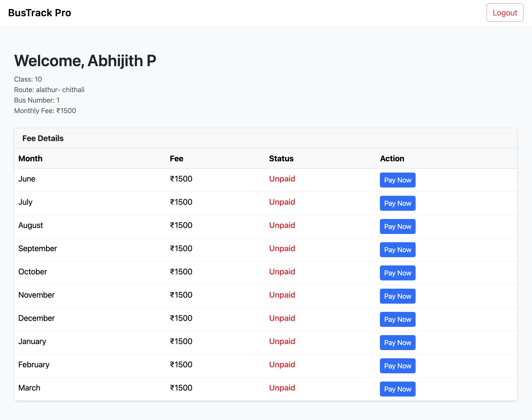
Task: Pay Now for February fee
Action: [x=397, y=366]
